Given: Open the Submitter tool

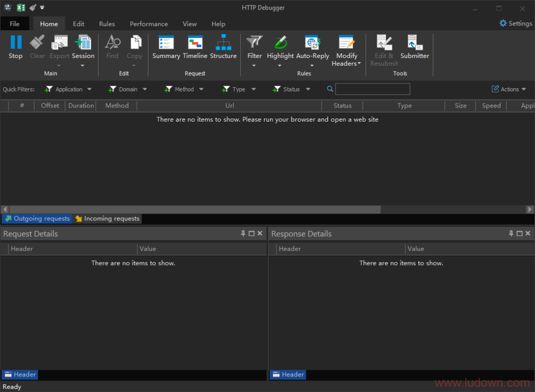Looking at the screenshot, I should (x=414, y=47).
